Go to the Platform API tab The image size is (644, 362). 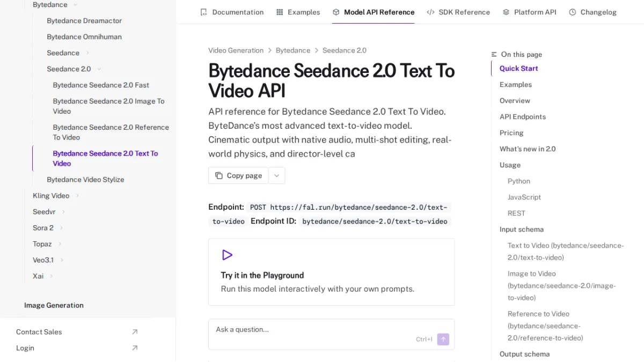coord(530,12)
